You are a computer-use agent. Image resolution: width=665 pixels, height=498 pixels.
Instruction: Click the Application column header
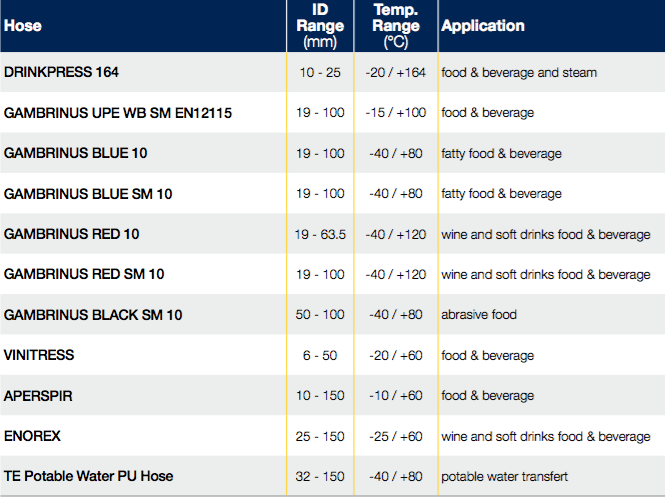point(483,26)
